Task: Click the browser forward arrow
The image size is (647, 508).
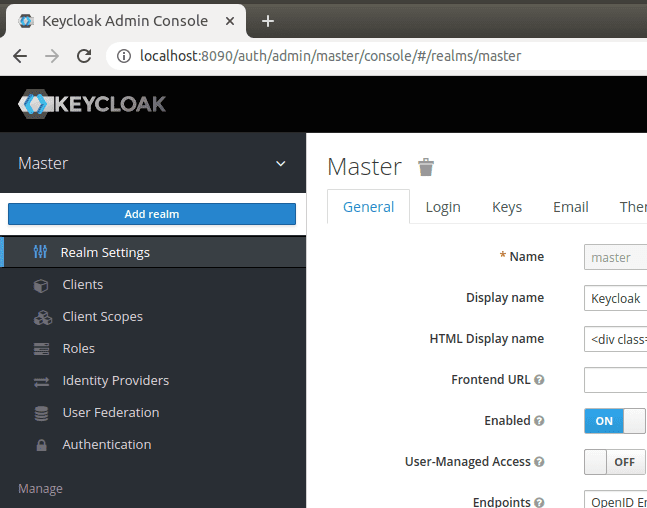Action: tap(52, 56)
